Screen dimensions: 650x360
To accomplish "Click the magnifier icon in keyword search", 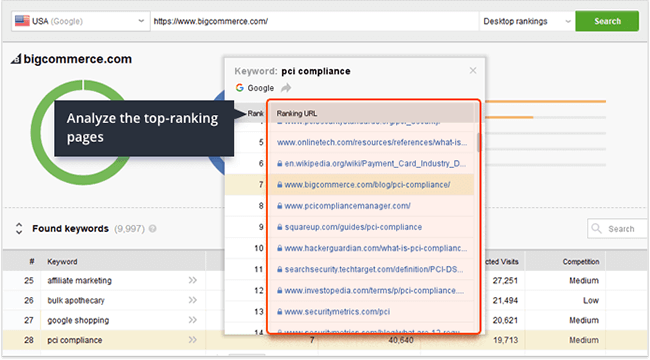I will point(597,229).
